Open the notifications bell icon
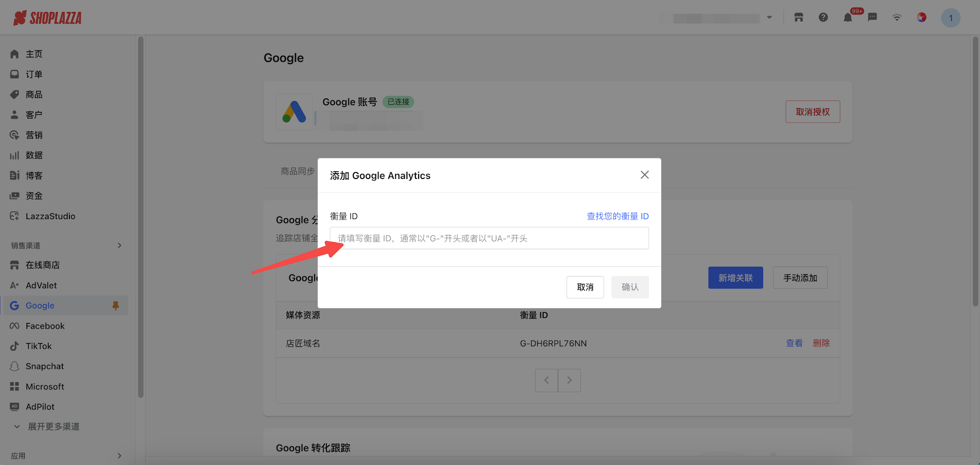 click(848, 18)
